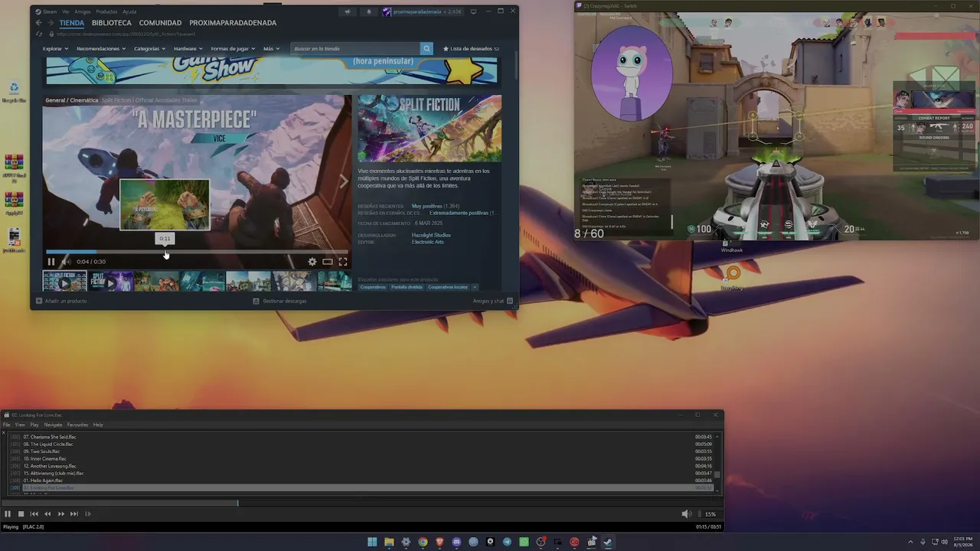
Task: Open Discord from the taskbar
Action: 456,542
